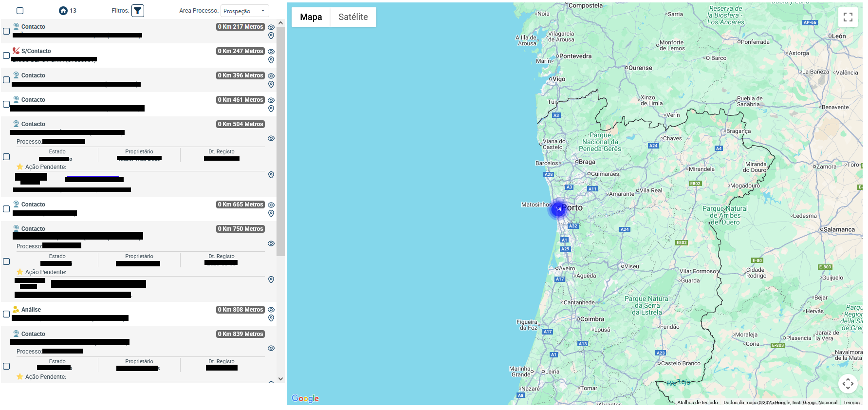
Task: View the 0 Km 217 Metros record
Action: click(x=271, y=27)
